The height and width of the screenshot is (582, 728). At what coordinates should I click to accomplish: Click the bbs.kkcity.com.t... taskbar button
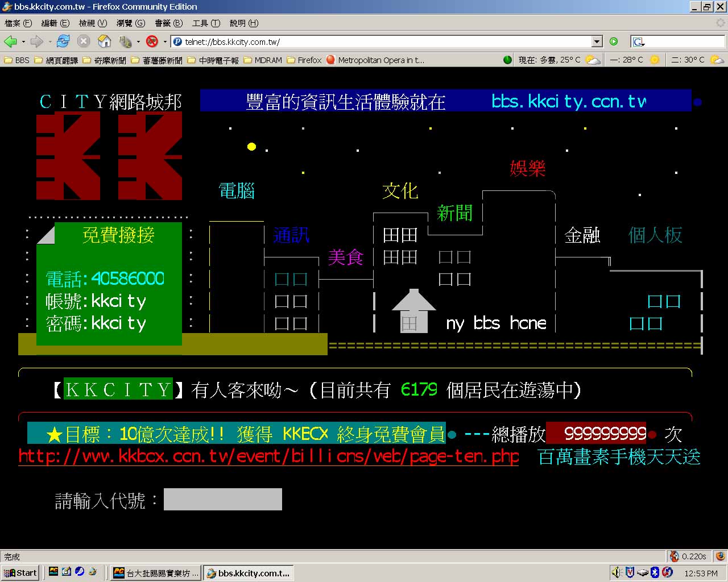(x=249, y=572)
